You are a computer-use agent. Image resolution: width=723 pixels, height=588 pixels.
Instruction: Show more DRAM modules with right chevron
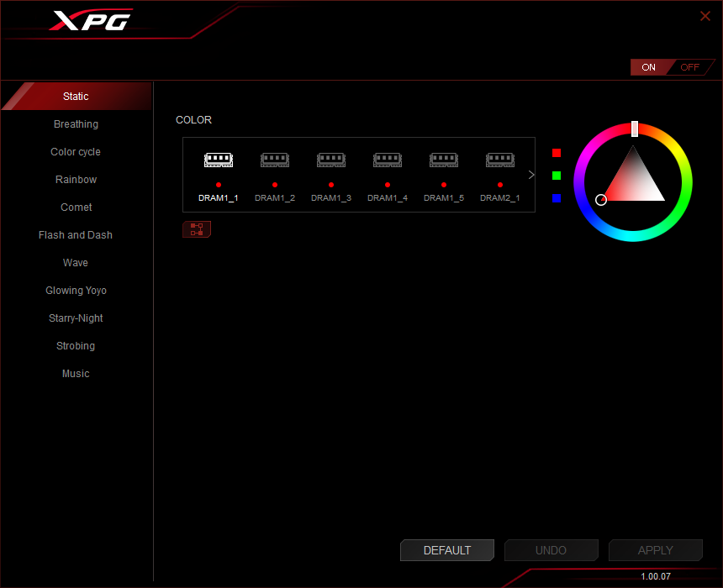coord(531,175)
